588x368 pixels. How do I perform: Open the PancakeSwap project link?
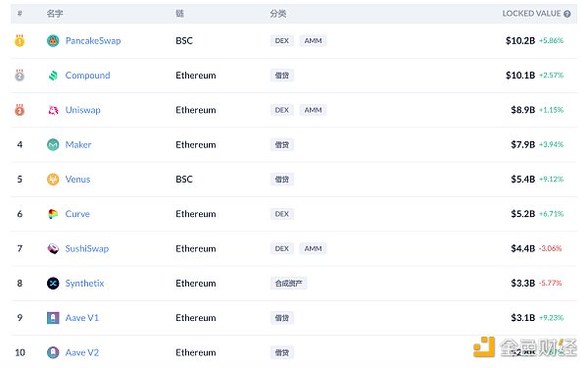click(93, 40)
